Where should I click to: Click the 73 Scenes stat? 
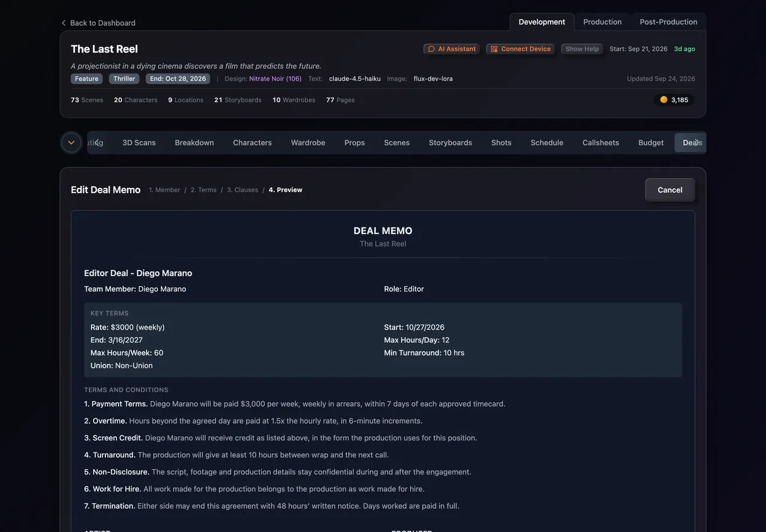(87, 100)
